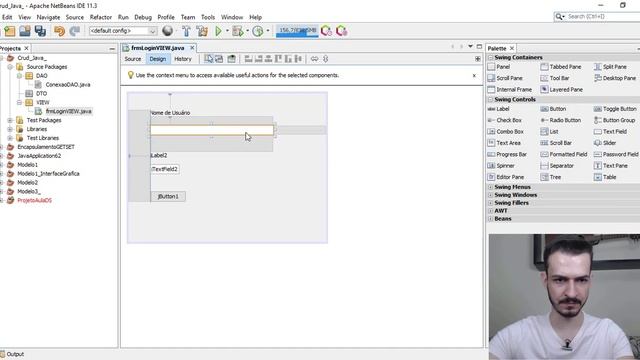
Task: Select the DTO package
Action: click(x=41, y=93)
